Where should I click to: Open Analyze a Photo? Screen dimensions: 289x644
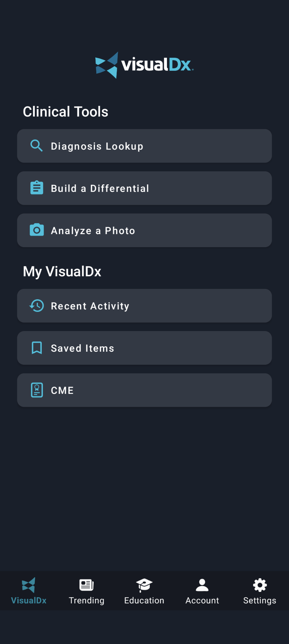tap(144, 230)
